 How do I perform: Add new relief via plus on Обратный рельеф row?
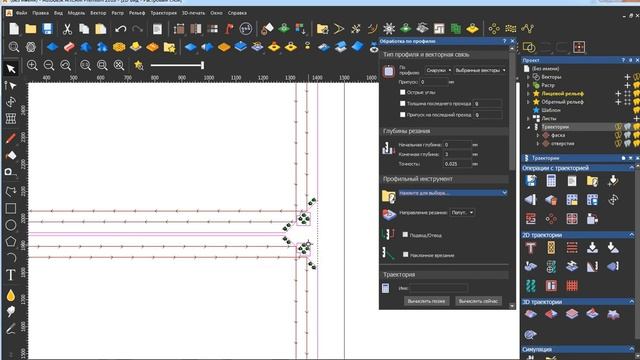618,102
